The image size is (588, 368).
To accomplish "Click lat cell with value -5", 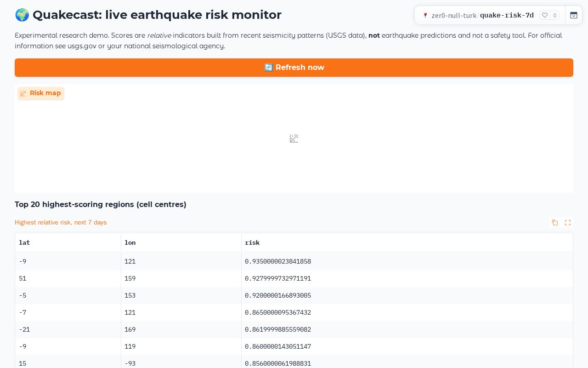I will click(x=68, y=295).
